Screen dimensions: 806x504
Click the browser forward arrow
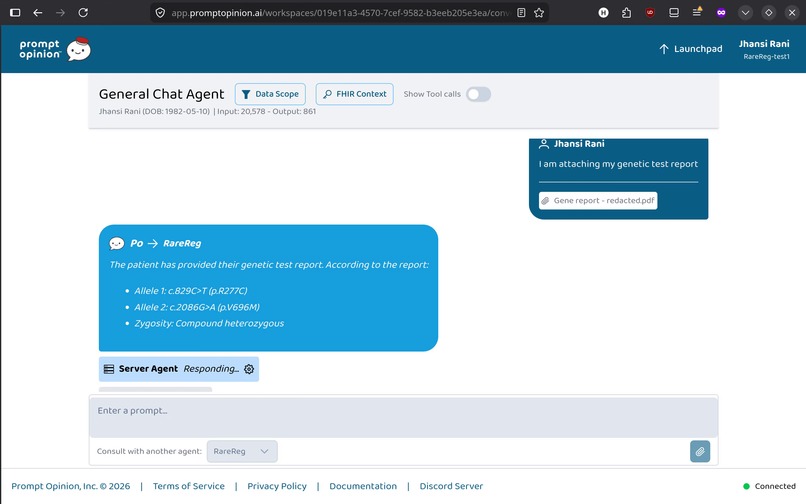pyautogui.click(x=60, y=13)
